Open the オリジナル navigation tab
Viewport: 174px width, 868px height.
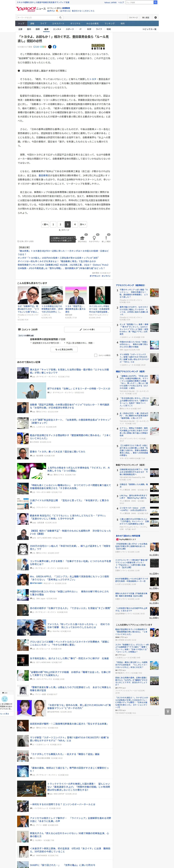(x=75, y=24)
